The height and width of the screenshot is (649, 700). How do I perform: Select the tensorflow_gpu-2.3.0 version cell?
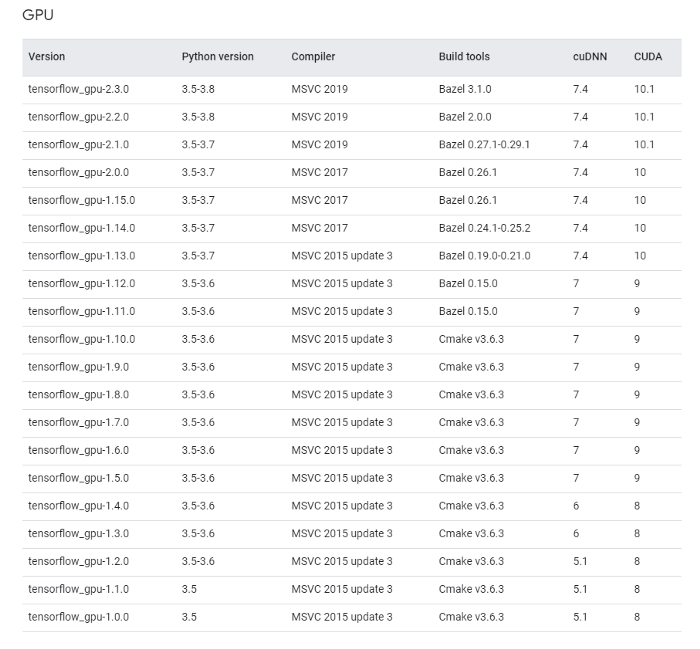point(78,89)
